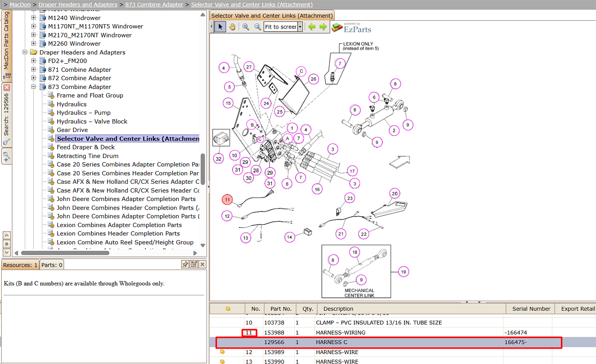Viewport: 596px width, 364px height.
Task: Expand the 871 Combine Adapter node
Action: tap(34, 69)
